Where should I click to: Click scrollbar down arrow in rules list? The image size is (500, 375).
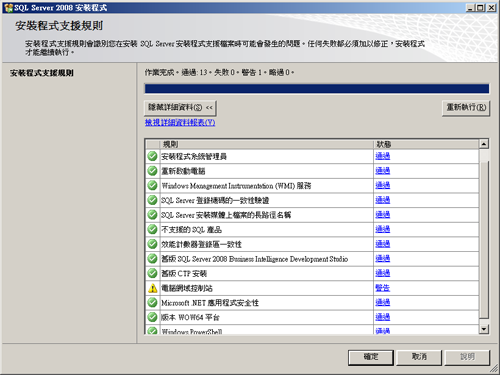pyautogui.click(x=484, y=329)
